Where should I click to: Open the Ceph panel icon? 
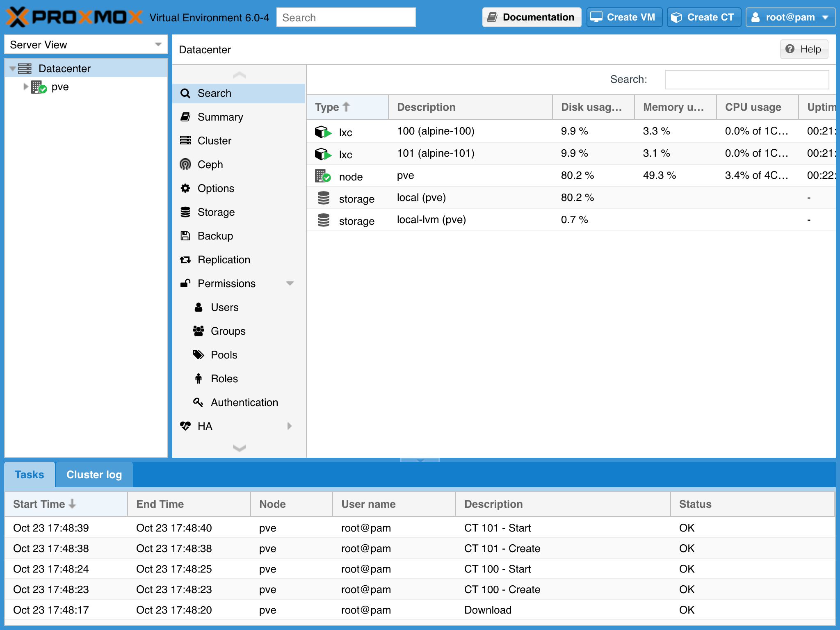pos(185,164)
